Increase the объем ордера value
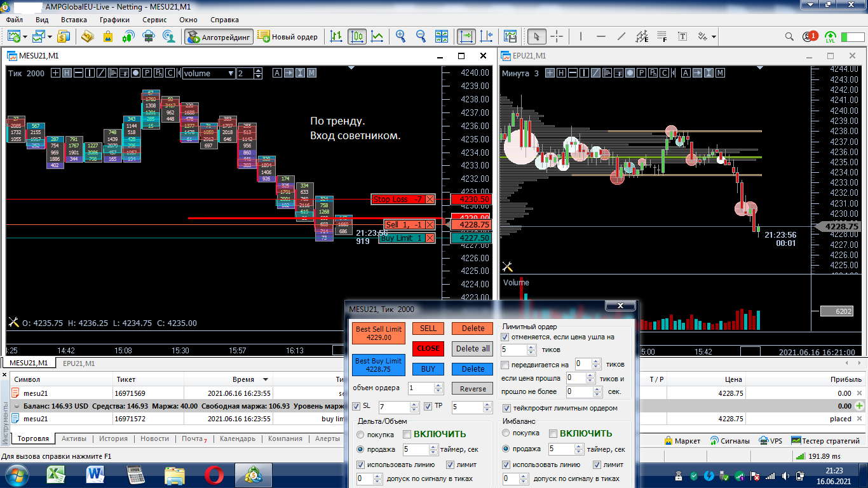The height and width of the screenshot is (488, 868). pyautogui.click(x=438, y=385)
